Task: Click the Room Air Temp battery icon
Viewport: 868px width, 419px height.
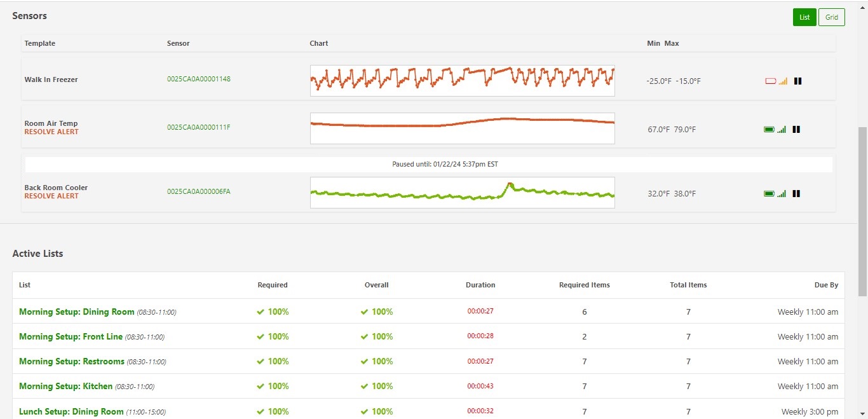Action: (769, 130)
